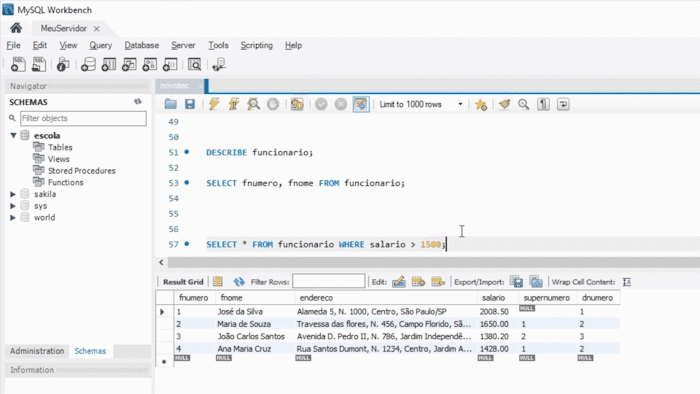Viewport: 700px width, 394px height.
Task: Toggle wrap cell content
Action: pos(627,282)
